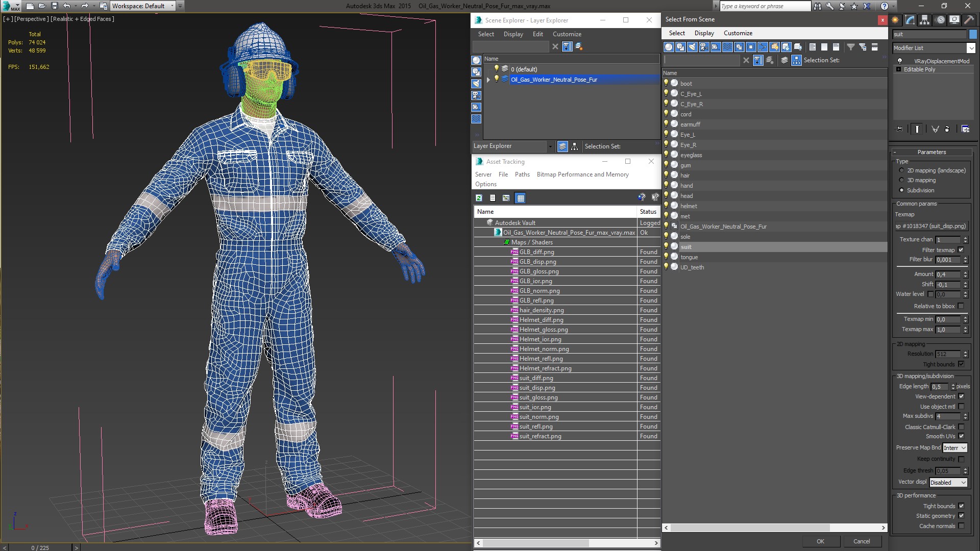Image resolution: width=980 pixels, height=551 pixels.
Task: Toggle Display Bone Objects in Select From Scene
Action: point(763,47)
